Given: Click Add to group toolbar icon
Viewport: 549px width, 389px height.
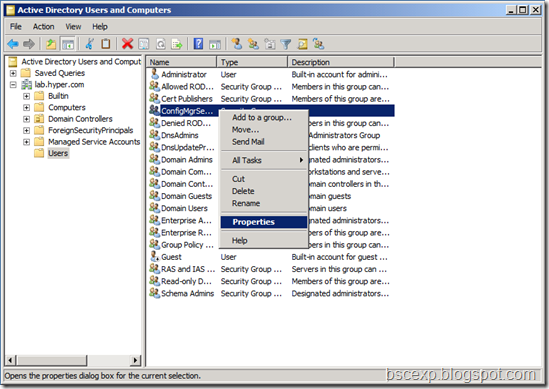Looking at the screenshot, I should pyautogui.click(x=319, y=44).
